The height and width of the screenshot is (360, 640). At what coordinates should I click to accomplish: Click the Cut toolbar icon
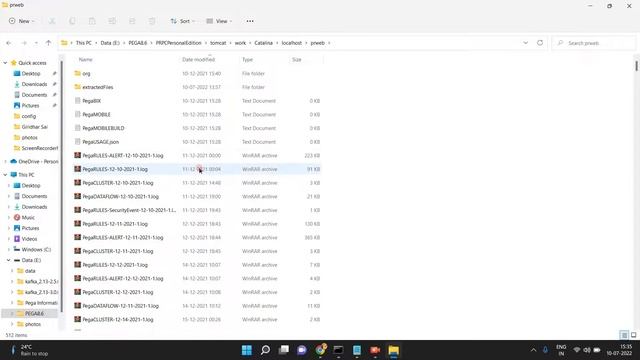point(52,21)
